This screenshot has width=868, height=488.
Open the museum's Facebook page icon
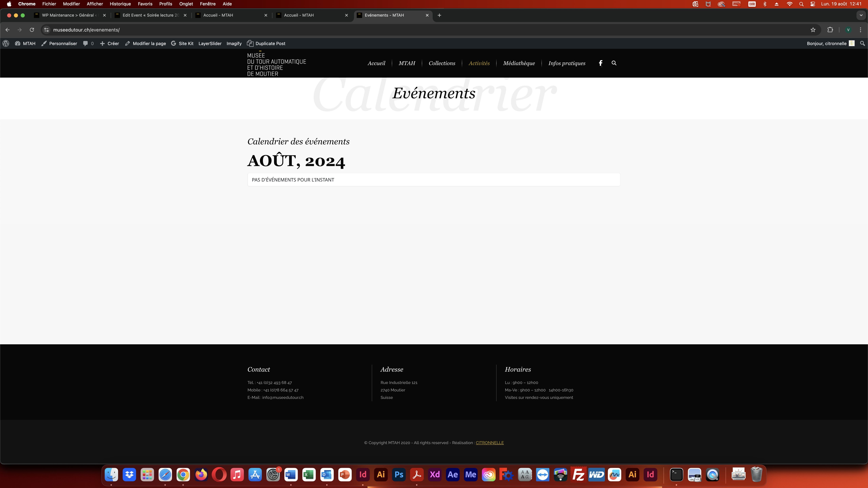tap(600, 63)
